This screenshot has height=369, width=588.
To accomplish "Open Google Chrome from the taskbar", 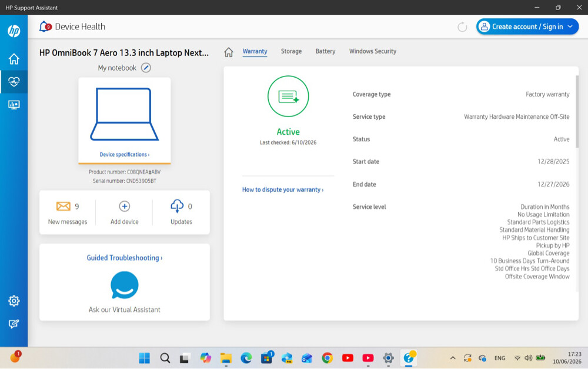I will coord(327,358).
